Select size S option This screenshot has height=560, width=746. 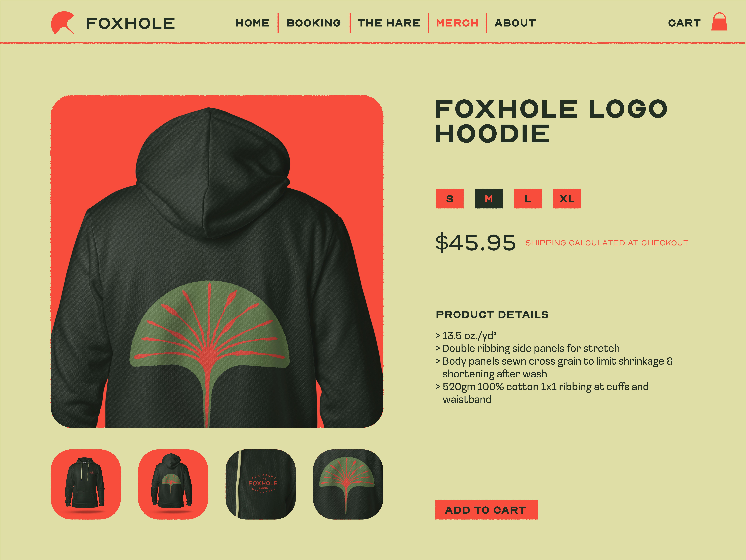click(x=450, y=199)
